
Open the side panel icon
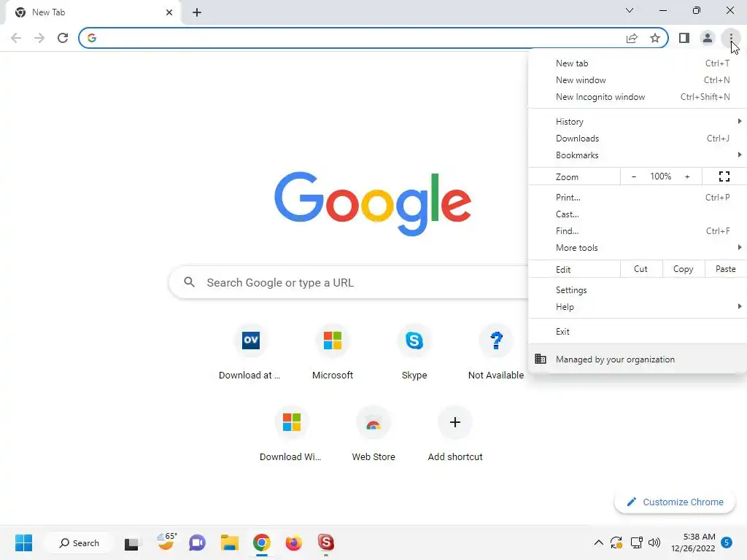(x=684, y=38)
